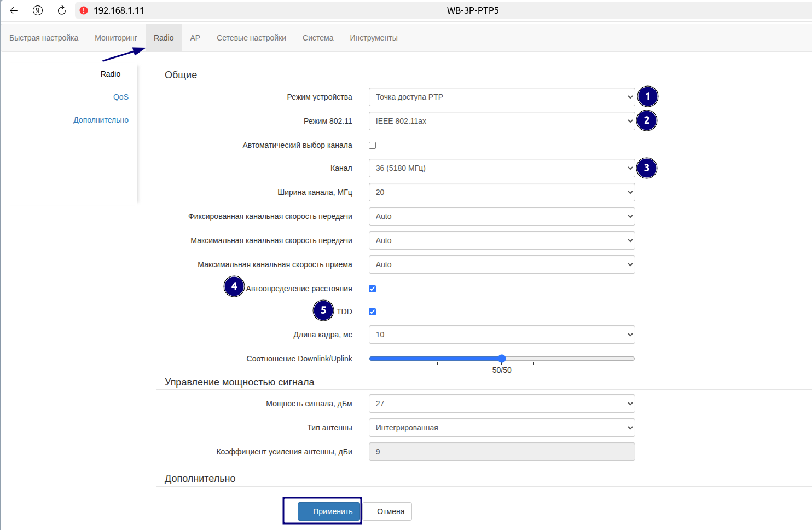The image size is (812, 530).
Task: Click the numbered marker 1 badge
Action: (647, 97)
